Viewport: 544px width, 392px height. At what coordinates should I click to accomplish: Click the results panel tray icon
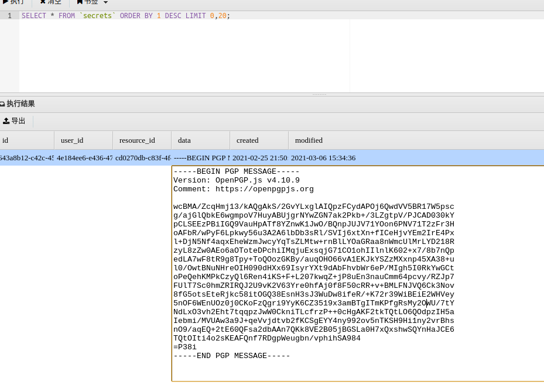2,104
